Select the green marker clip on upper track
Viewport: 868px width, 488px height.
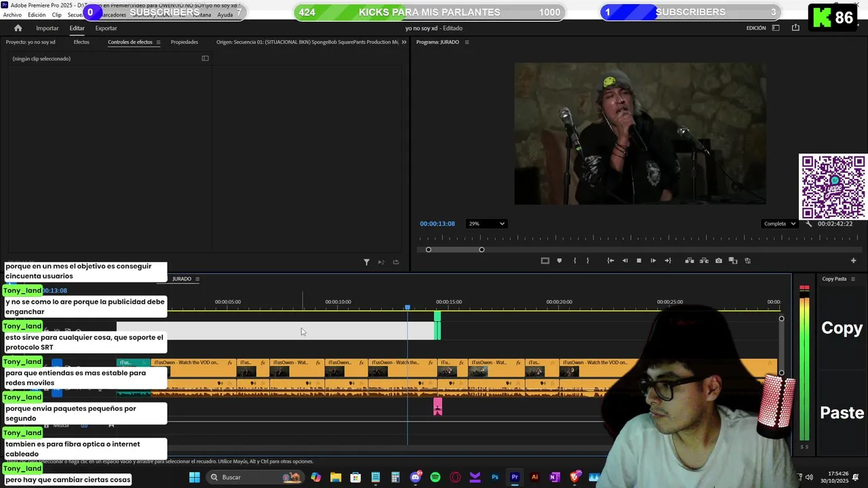tap(437, 326)
